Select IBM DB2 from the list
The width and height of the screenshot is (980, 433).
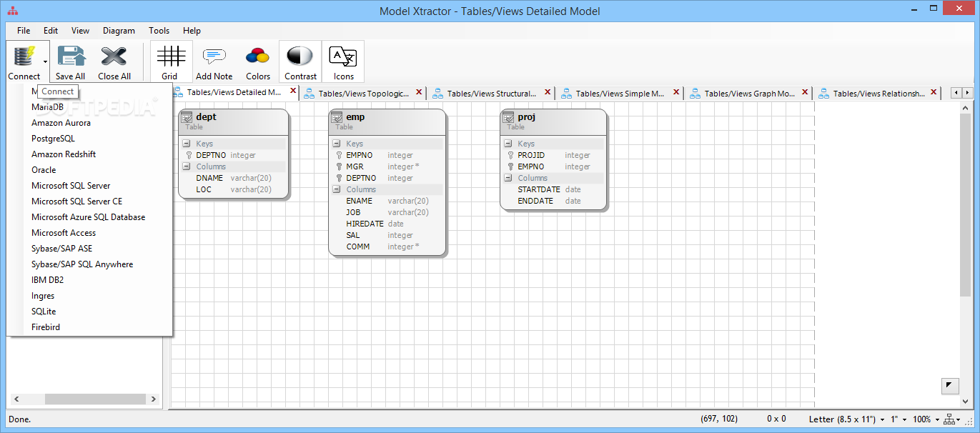click(x=89, y=280)
